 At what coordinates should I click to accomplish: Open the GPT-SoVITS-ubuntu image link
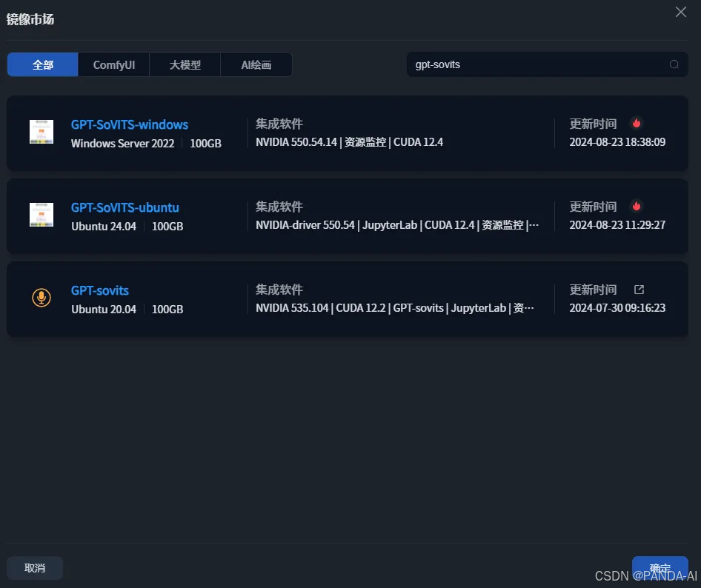pyautogui.click(x=125, y=208)
